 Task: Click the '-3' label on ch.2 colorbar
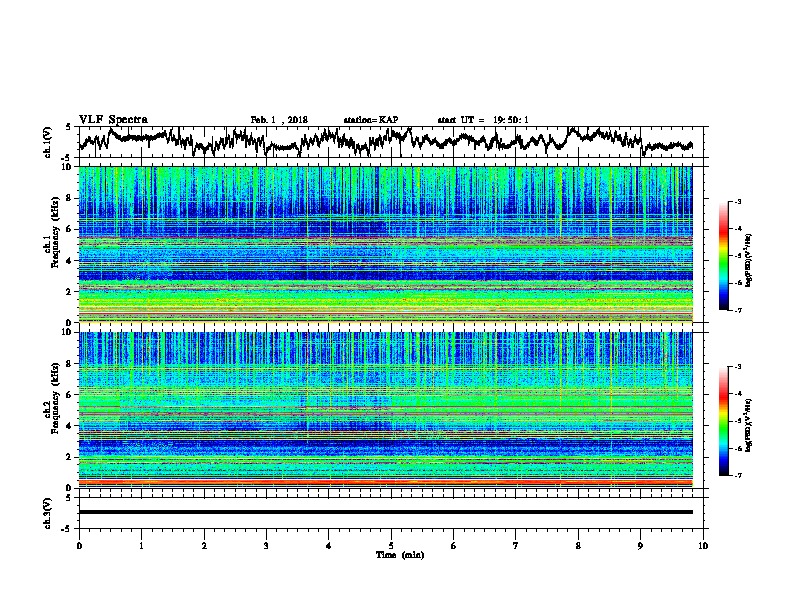737,367
